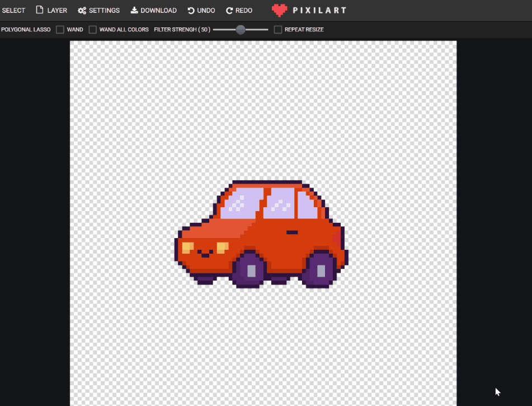Click the Settings gears icon
Viewport: 532px width, 406px height.
82,11
